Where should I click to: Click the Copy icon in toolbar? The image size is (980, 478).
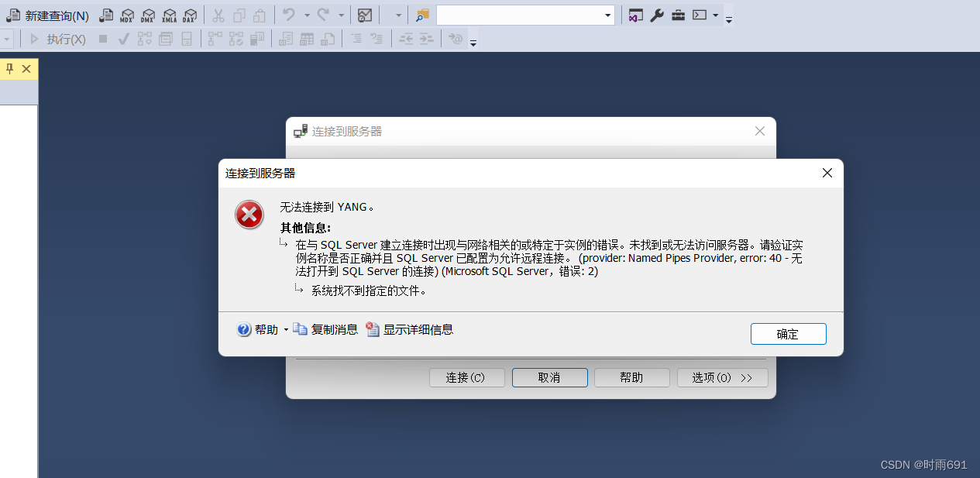[x=239, y=15]
